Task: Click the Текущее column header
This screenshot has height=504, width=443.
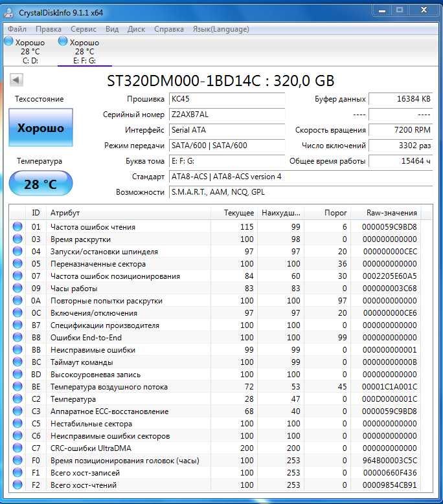Action: click(234, 213)
